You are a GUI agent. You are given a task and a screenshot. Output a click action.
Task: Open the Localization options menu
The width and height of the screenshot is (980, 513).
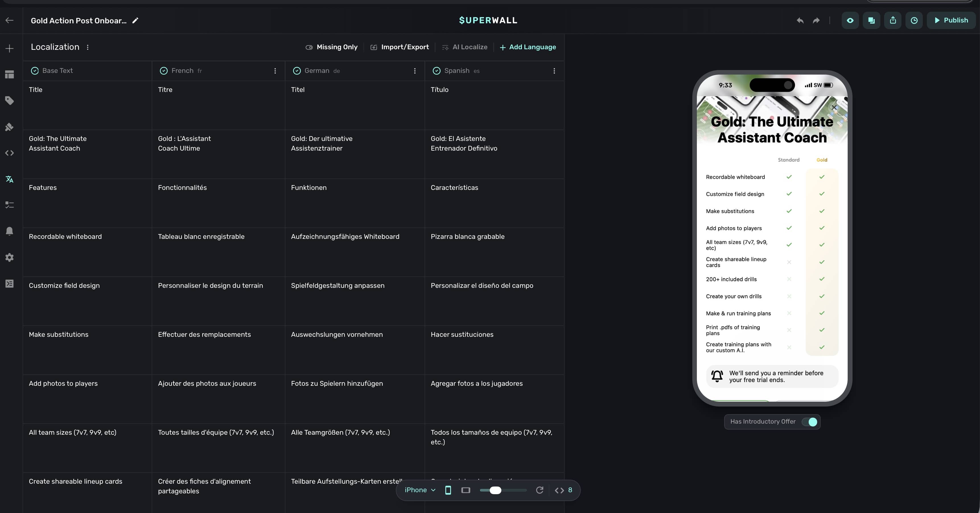pos(88,47)
